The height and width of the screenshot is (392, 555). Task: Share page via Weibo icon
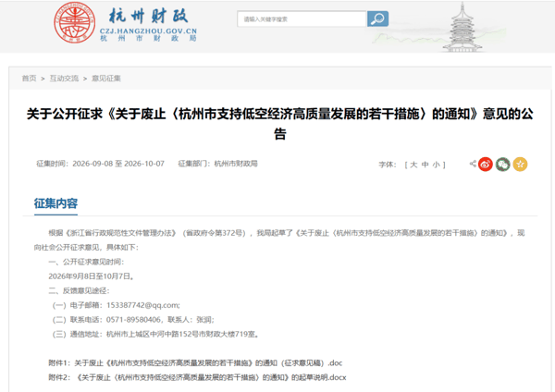[x=486, y=165]
